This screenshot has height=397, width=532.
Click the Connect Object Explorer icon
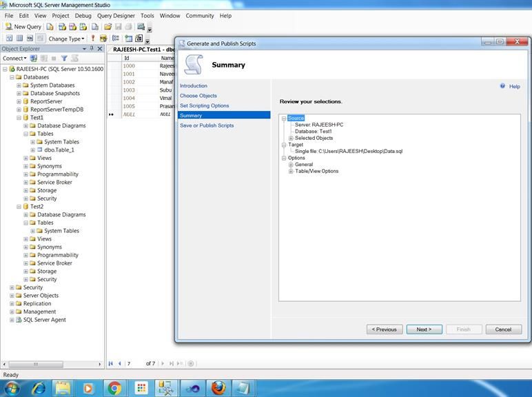point(34,59)
